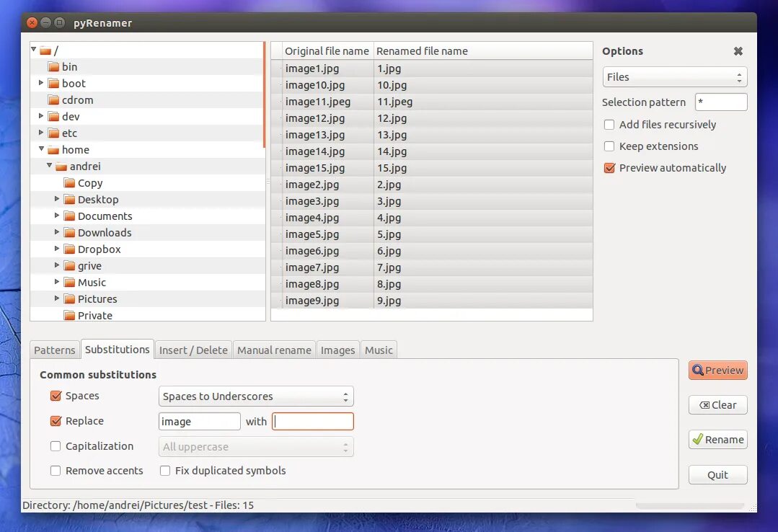Click the cdrom folder icon

53,100
